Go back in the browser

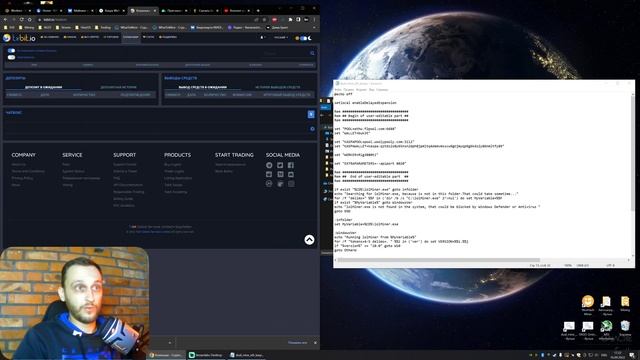(5, 19)
